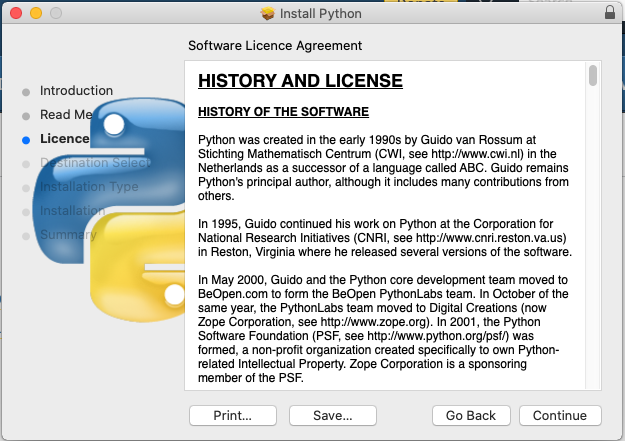Click the Python logo artwork
The image size is (625, 441).
click(108, 210)
